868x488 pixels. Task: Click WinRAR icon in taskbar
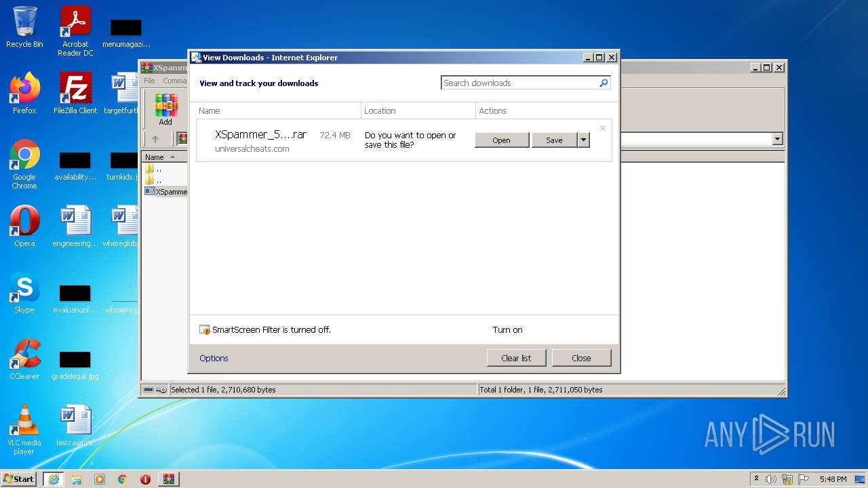click(x=168, y=479)
